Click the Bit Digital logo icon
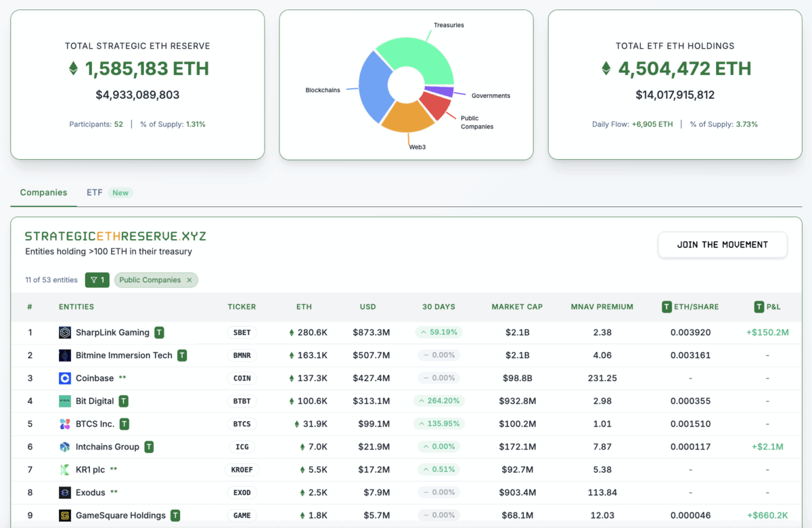 click(65, 401)
